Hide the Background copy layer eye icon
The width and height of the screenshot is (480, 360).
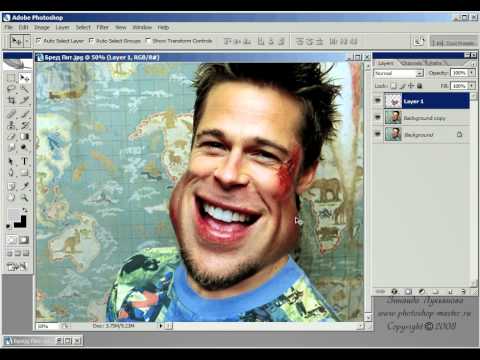coord(378,117)
